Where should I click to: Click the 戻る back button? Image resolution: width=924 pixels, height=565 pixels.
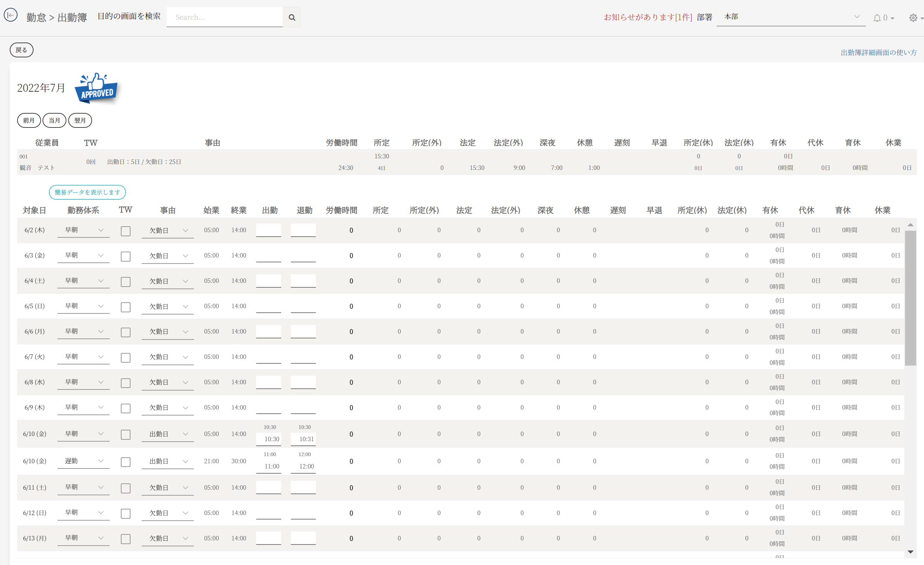(x=21, y=50)
